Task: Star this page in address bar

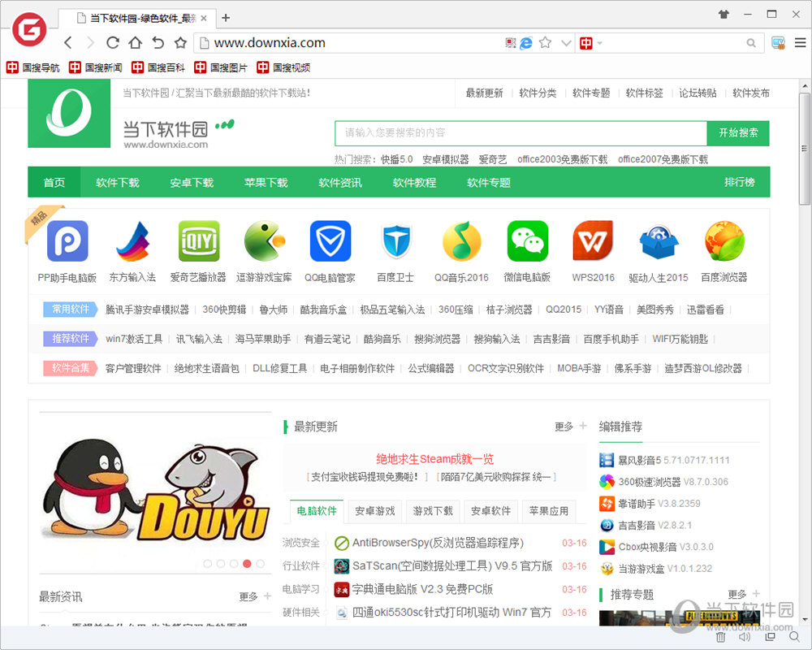Action: (x=546, y=42)
